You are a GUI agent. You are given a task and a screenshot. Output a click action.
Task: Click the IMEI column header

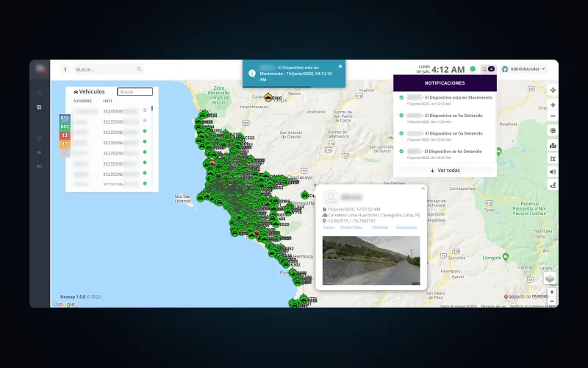pyautogui.click(x=107, y=101)
